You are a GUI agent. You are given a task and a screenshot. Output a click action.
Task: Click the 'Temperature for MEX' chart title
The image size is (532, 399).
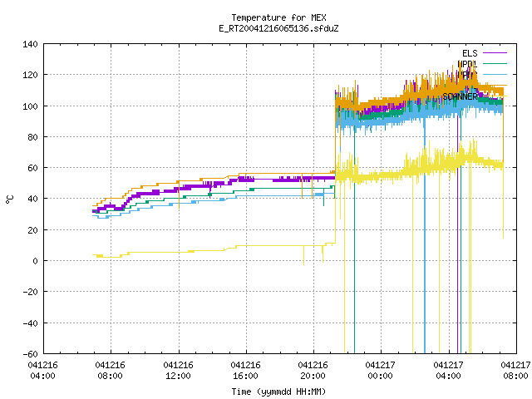coord(279,17)
